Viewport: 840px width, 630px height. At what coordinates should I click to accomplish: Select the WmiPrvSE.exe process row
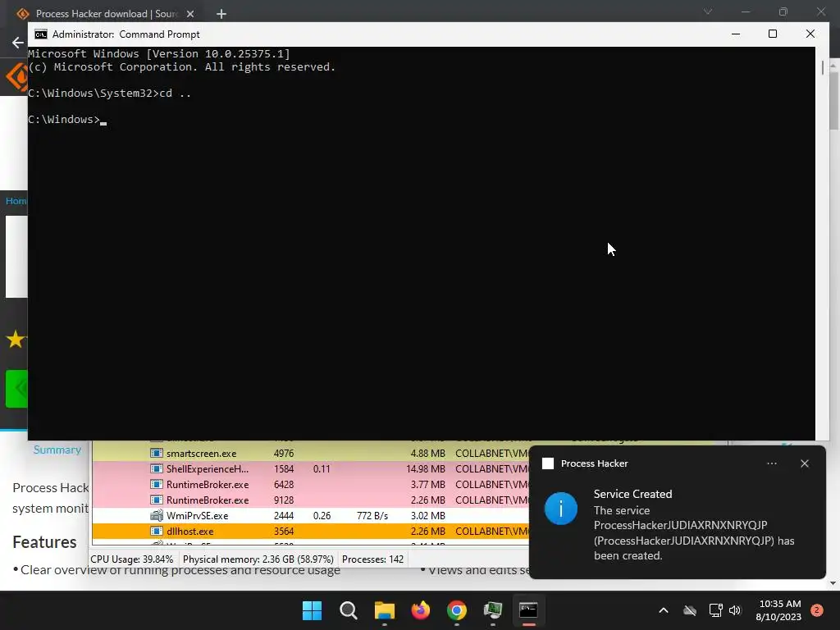click(x=311, y=515)
